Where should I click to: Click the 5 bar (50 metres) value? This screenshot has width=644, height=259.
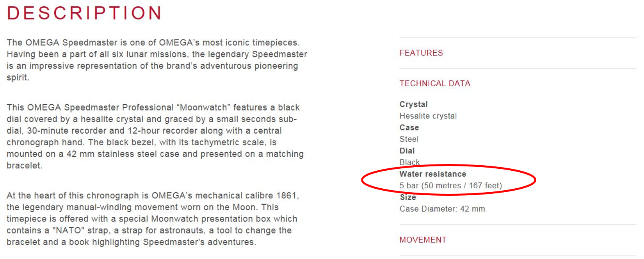[x=450, y=186]
